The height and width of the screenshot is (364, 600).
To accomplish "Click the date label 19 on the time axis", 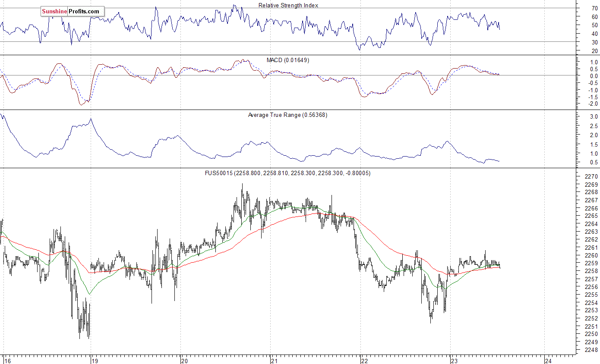I will (x=95, y=361).
